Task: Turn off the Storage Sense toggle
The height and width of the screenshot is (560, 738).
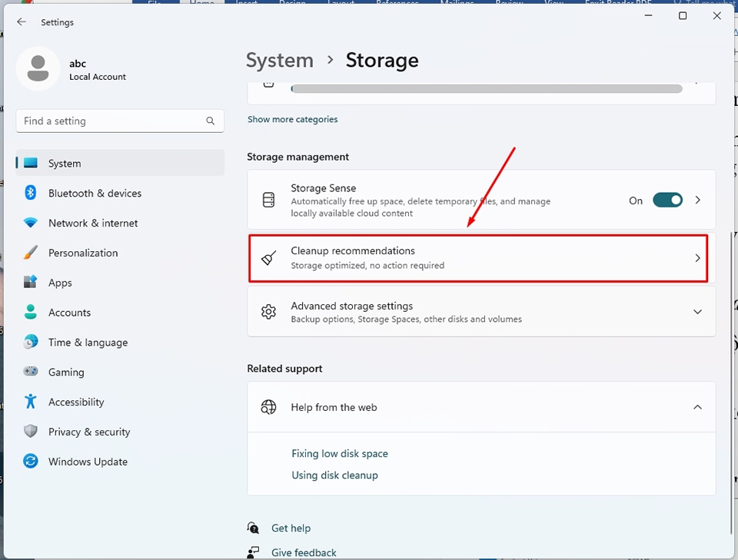Action: [667, 200]
